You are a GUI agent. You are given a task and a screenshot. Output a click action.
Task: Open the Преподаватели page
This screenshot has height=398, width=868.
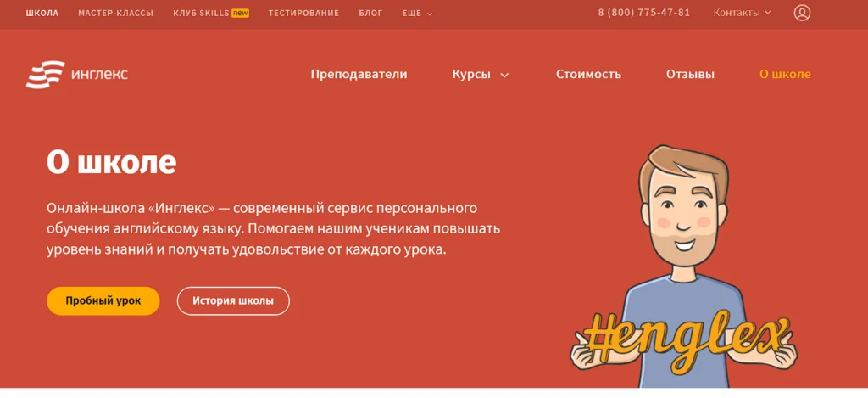pyautogui.click(x=359, y=75)
